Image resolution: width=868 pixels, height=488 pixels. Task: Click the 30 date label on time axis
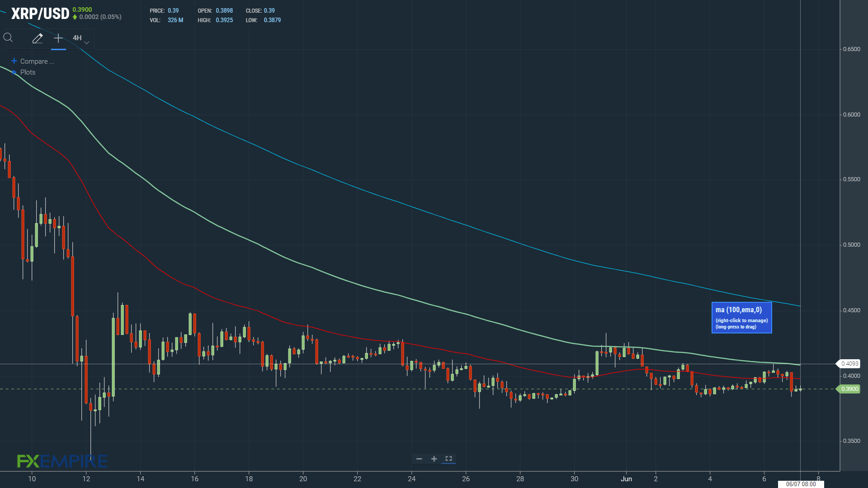pos(575,479)
